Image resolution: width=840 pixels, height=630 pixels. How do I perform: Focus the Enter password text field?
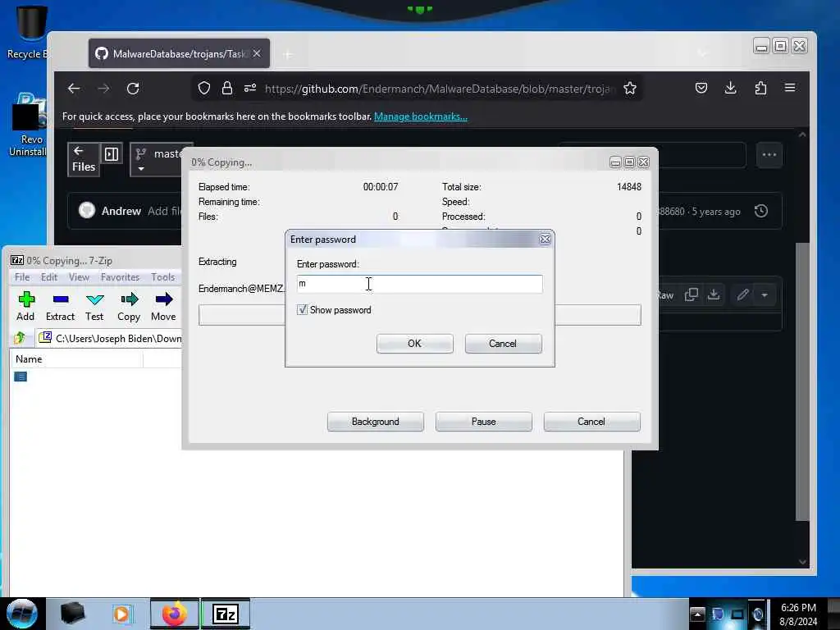pos(419,284)
